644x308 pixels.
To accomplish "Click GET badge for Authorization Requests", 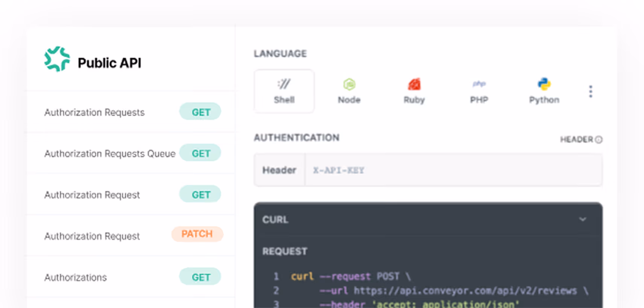I will pyautogui.click(x=200, y=112).
